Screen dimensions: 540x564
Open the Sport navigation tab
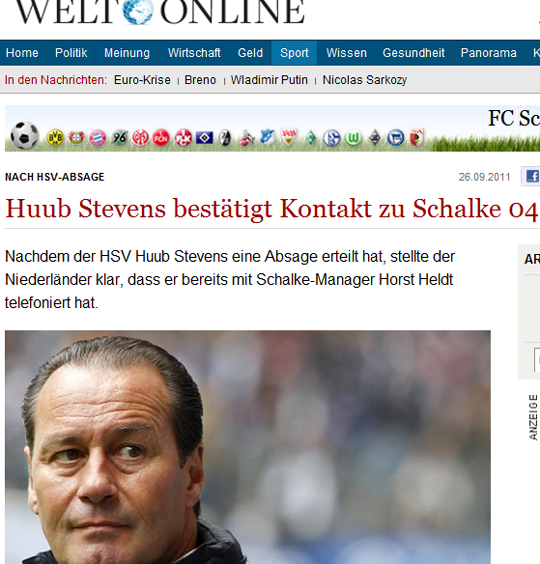[x=294, y=53]
